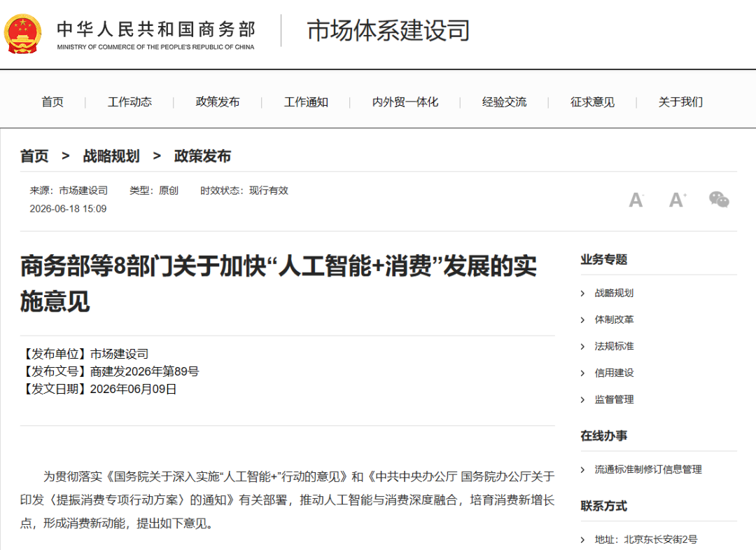Open the 体制改革 sidebar link

(x=614, y=319)
